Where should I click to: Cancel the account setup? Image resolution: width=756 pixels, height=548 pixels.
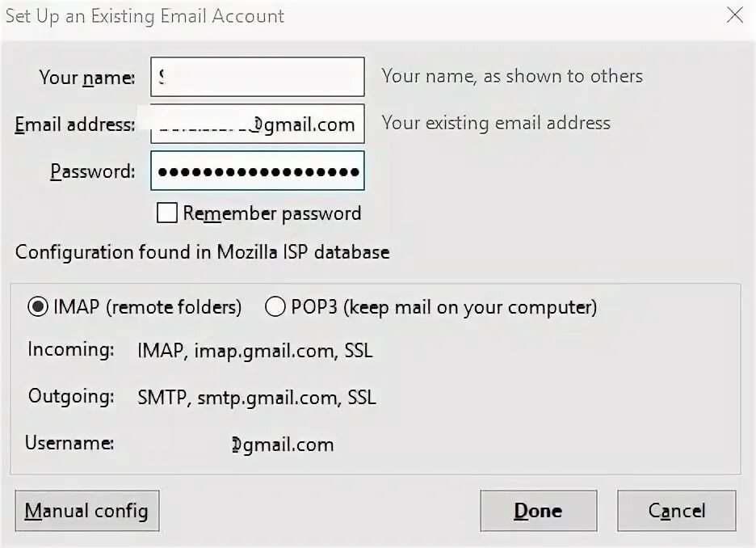click(x=676, y=511)
